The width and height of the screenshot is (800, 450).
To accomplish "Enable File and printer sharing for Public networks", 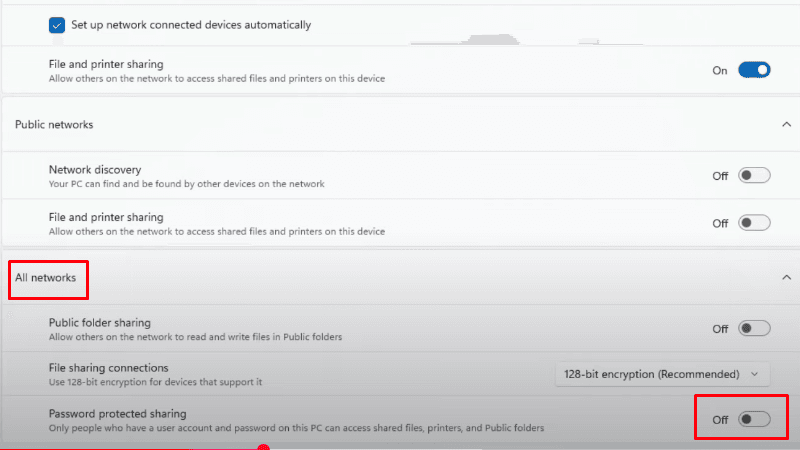I will click(x=754, y=223).
